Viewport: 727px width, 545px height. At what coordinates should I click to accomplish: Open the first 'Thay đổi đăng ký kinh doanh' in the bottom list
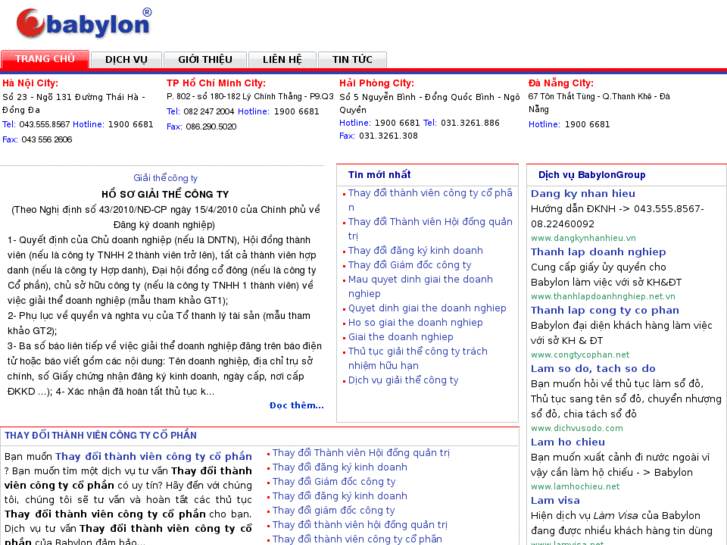pyautogui.click(x=340, y=467)
